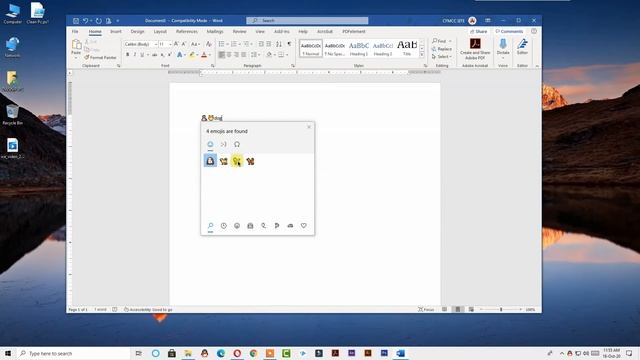
Task: Click the Undo icon in title bar
Action: point(85,20)
